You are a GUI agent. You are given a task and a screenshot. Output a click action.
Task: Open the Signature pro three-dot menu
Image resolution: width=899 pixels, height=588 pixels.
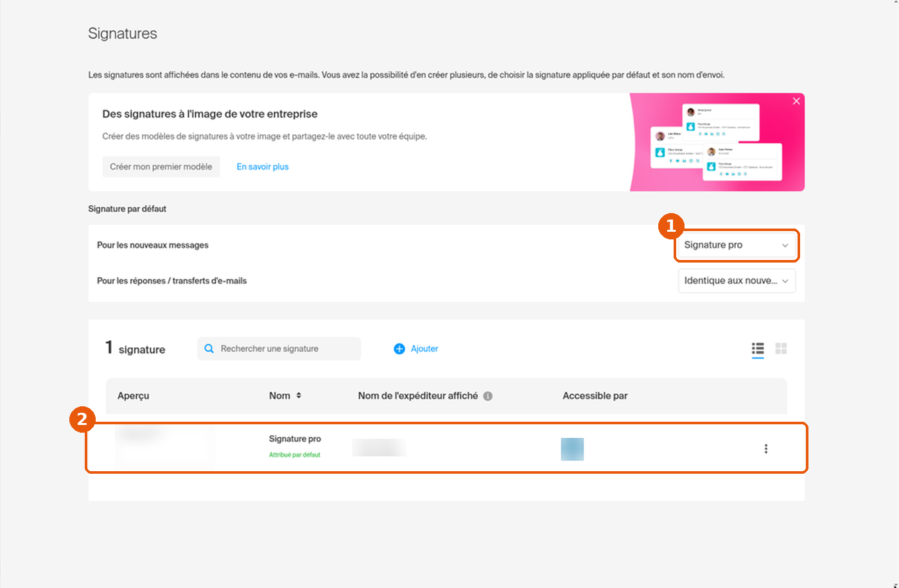(765, 449)
